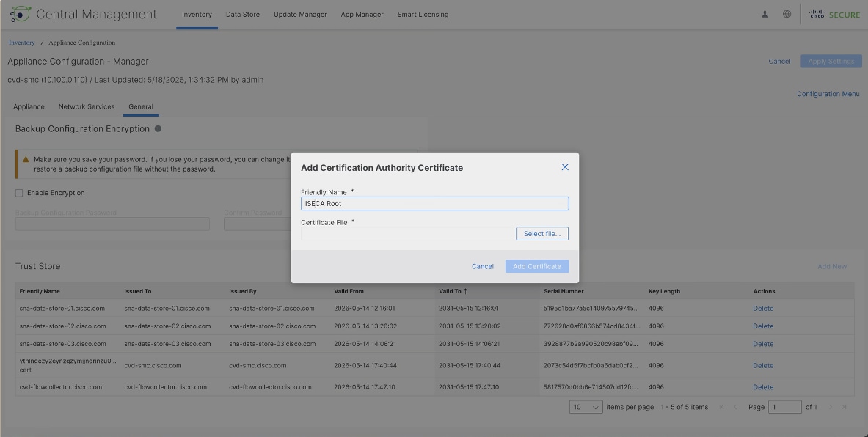Open the globe language icon
The height and width of the screenshot is (437, 868).
coord(787,15)
